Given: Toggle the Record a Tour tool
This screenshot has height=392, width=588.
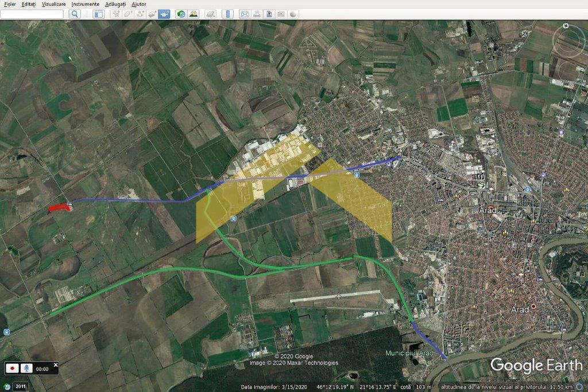Looking at the screenshot, I should click(164, 14).
